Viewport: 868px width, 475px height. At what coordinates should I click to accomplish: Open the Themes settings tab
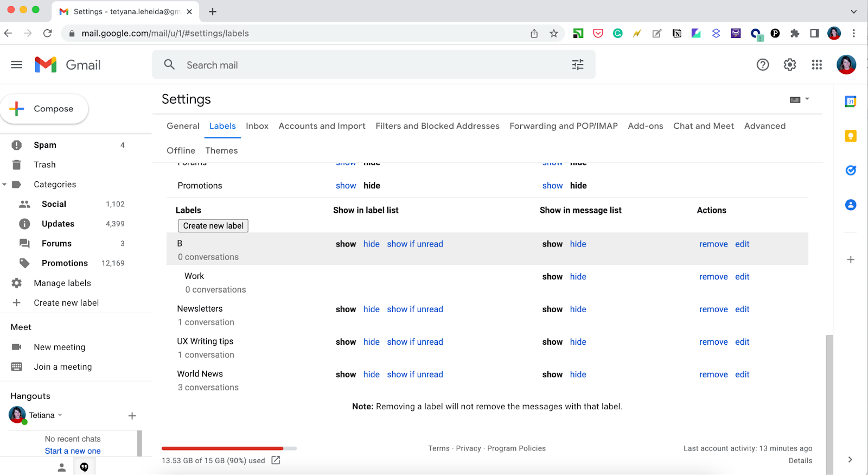(x=221, y=151)
